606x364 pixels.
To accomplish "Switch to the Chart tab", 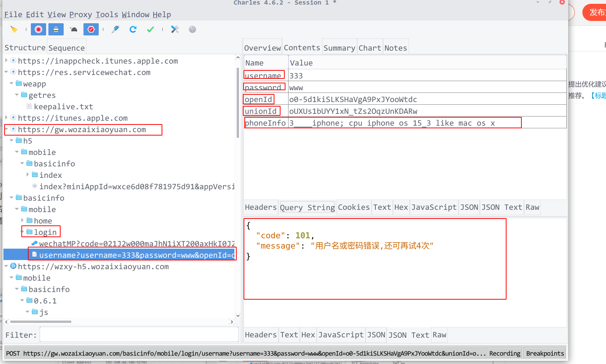I will click(370, 48).
